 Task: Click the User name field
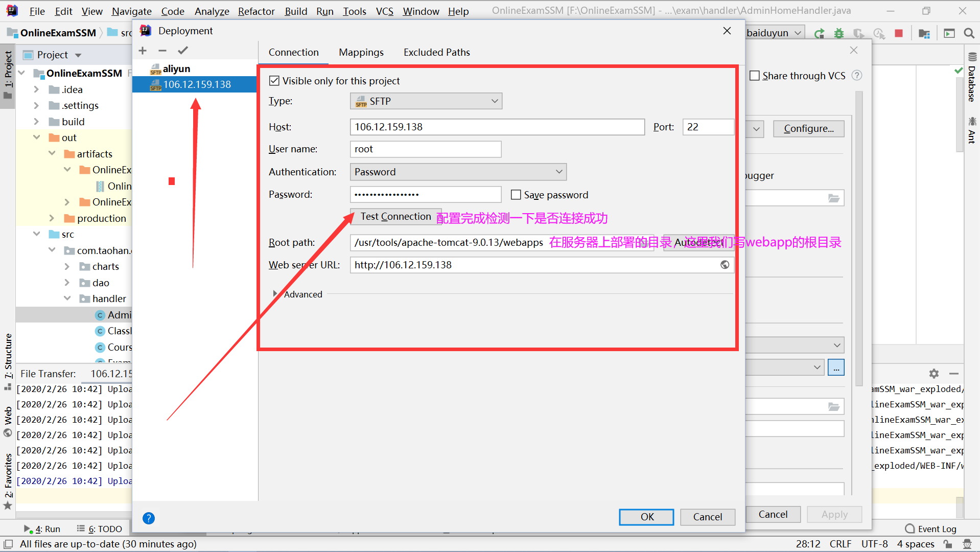pos(426,149)
